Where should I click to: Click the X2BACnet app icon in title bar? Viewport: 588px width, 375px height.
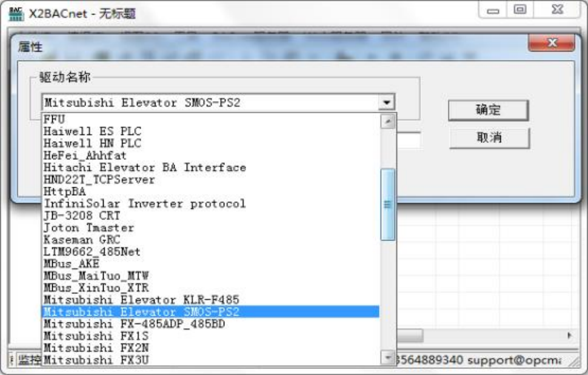tap(16, 13)
